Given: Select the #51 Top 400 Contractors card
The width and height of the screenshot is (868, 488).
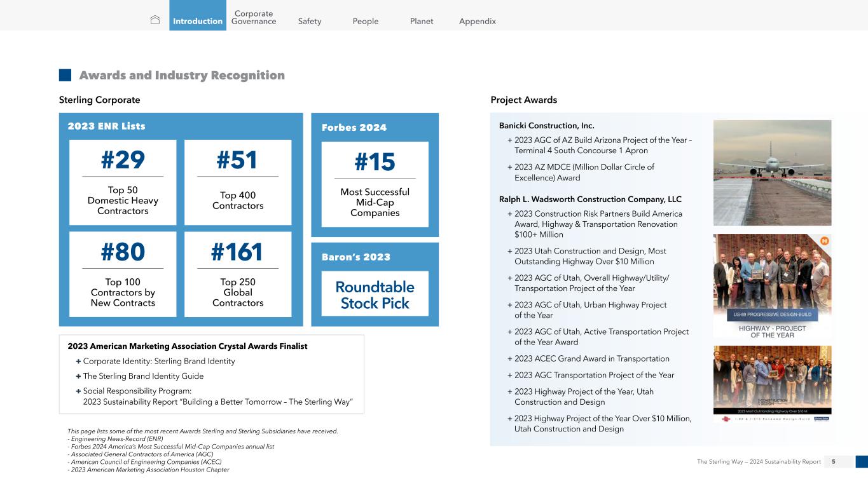Looking at the screenshot, I should (238, 182).
